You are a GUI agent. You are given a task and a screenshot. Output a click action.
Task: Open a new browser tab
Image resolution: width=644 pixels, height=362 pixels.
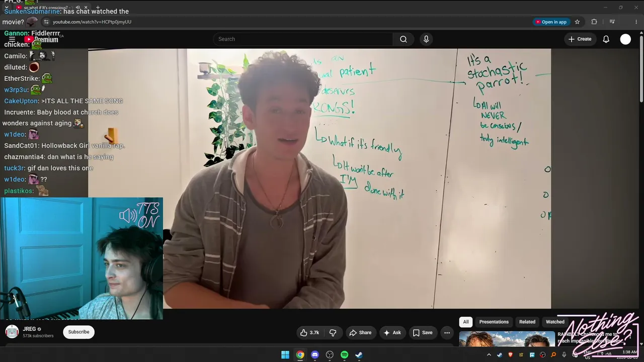[98, 8]
